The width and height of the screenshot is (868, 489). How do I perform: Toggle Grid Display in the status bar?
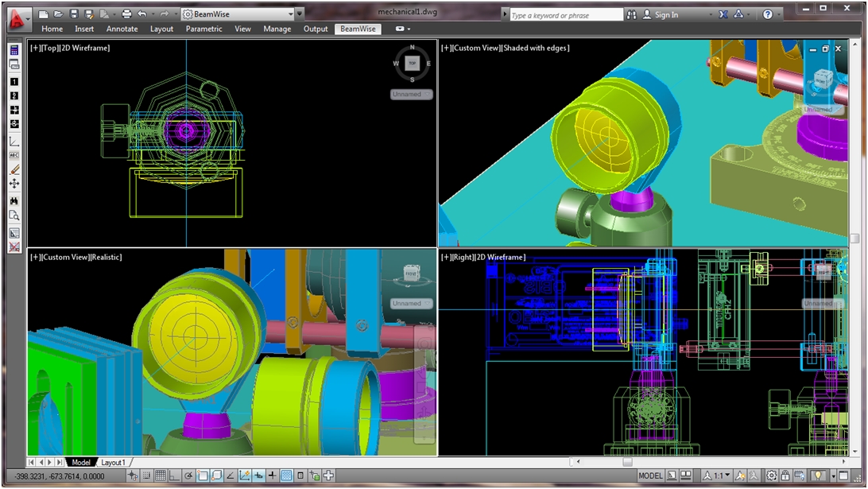[x=160, y=476]
